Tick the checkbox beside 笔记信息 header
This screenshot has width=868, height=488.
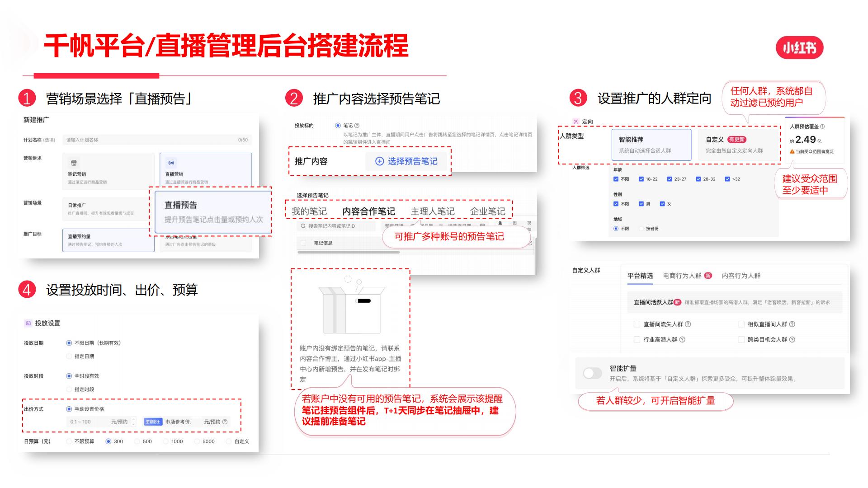pos(303,243)
